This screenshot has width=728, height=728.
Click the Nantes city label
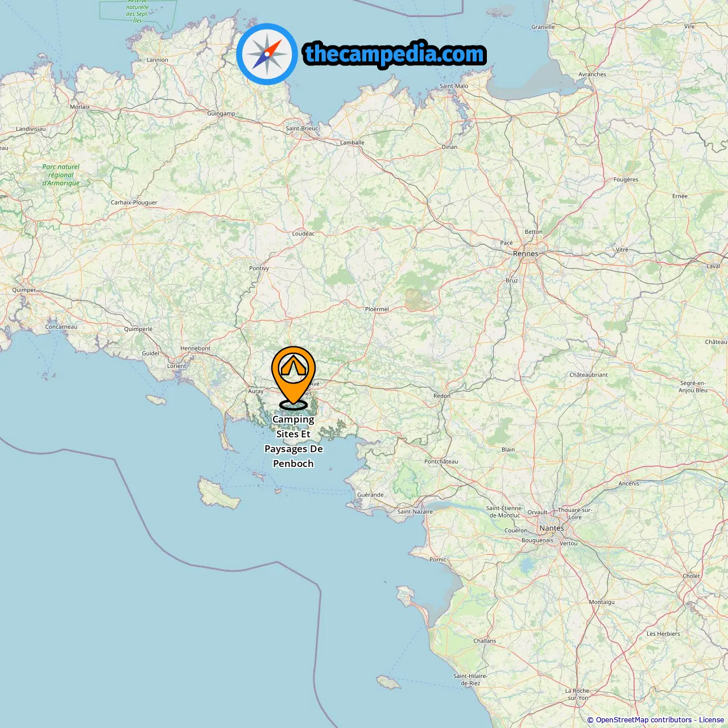click(552, 528)
